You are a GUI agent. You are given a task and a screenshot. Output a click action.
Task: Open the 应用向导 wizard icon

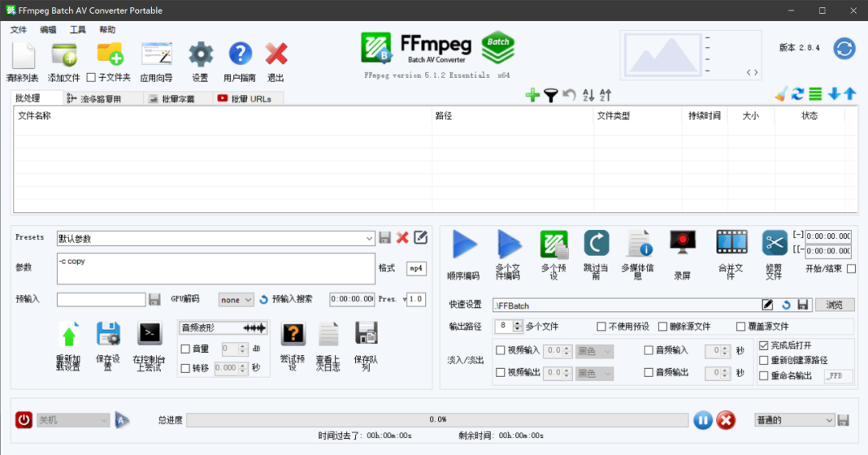[x=156, y=56]
